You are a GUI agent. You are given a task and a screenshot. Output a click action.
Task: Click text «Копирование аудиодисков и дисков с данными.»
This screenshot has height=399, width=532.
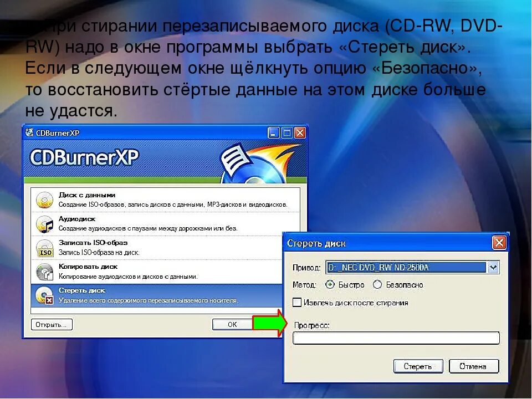(x=128, y=277)
